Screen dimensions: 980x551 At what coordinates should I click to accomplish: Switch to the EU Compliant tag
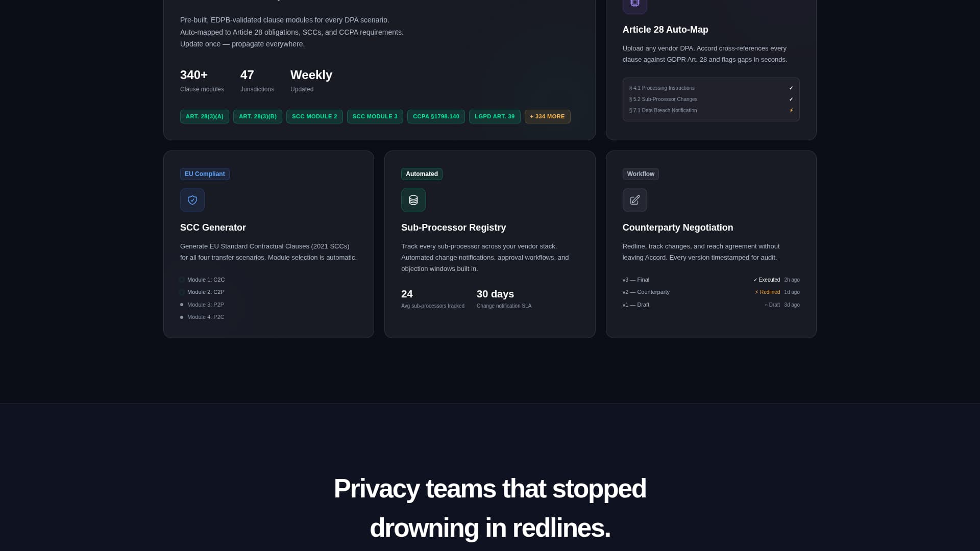click(205, 174)
